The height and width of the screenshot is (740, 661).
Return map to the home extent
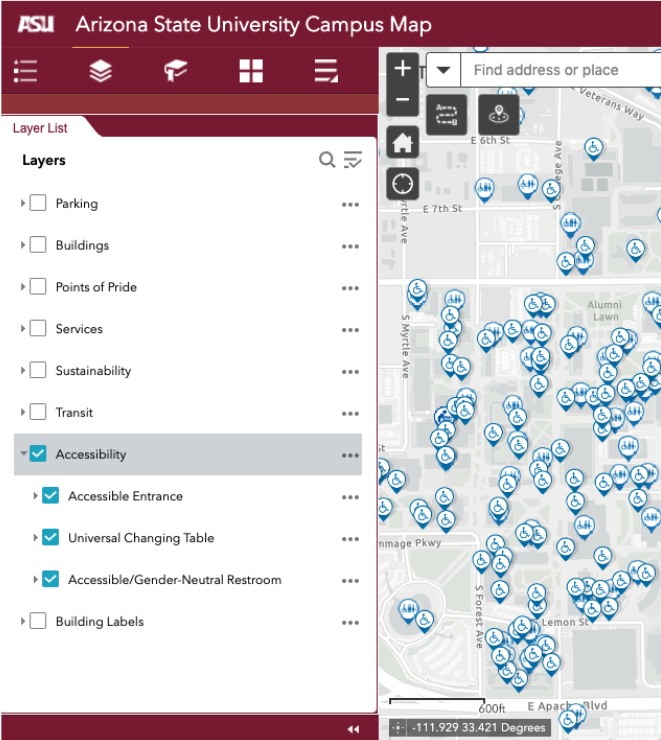[402, 142]
